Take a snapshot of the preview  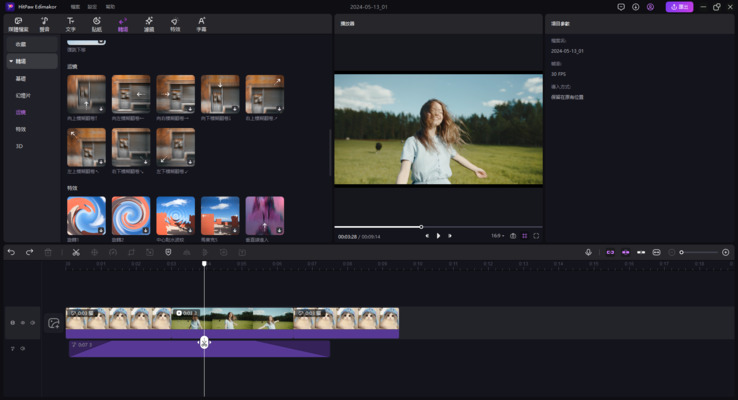point(513,236)
